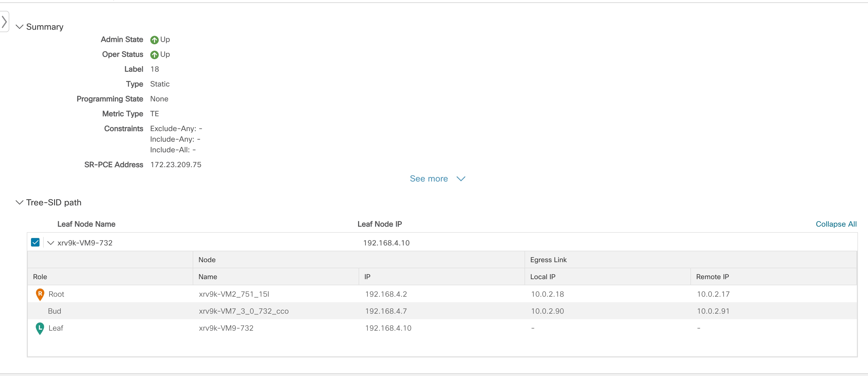
Task: Click the green Leaf role icon
Action: [39, 328]
